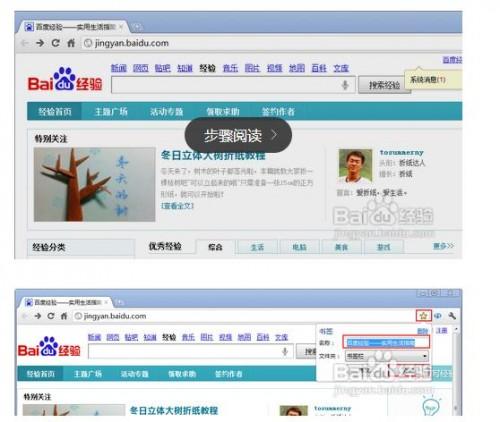Click the microphone icon in top window search box
500x422 pixels.
(345, 85)
